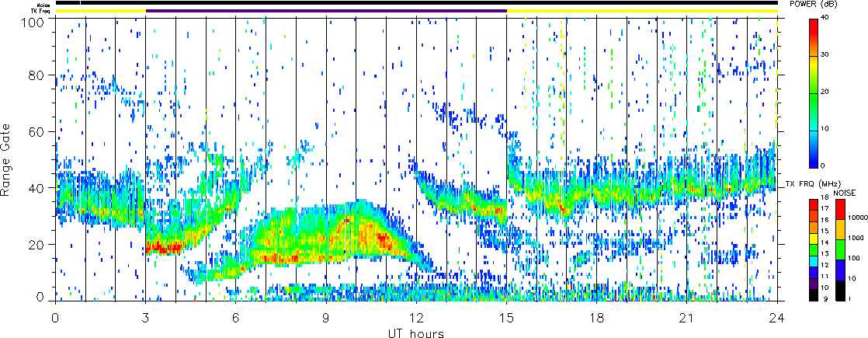This screenshot has height=338, width=868.
Task: Click UT hours tick label '0'
Action: tap(55, 318)
